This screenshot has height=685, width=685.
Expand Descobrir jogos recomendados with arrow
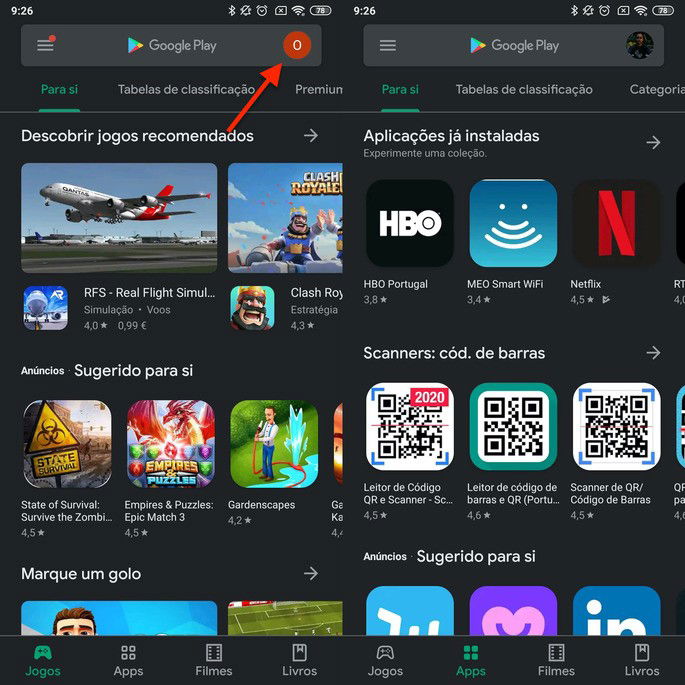pos(311,135)
